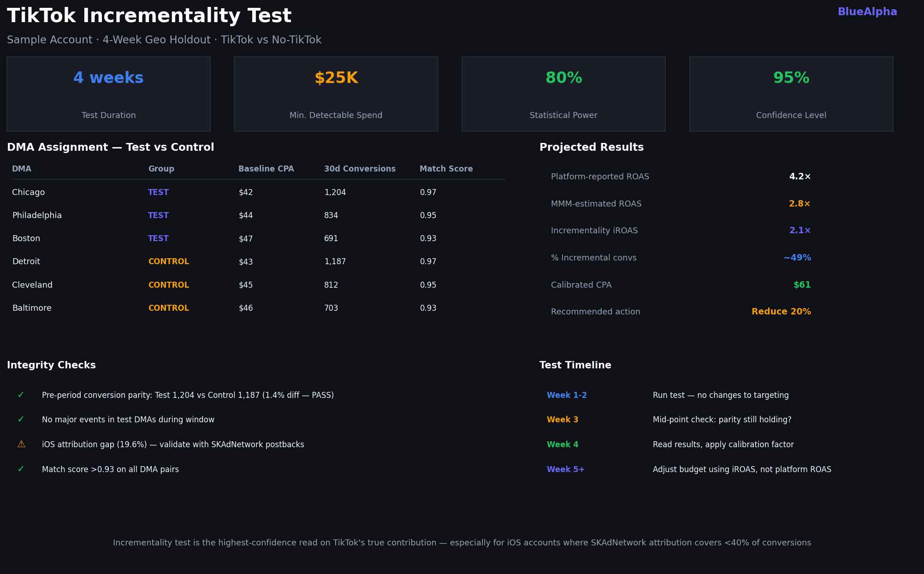
Task: Click the 2.8× MMM-estimated ROAS value
Action: coord(800,204)
